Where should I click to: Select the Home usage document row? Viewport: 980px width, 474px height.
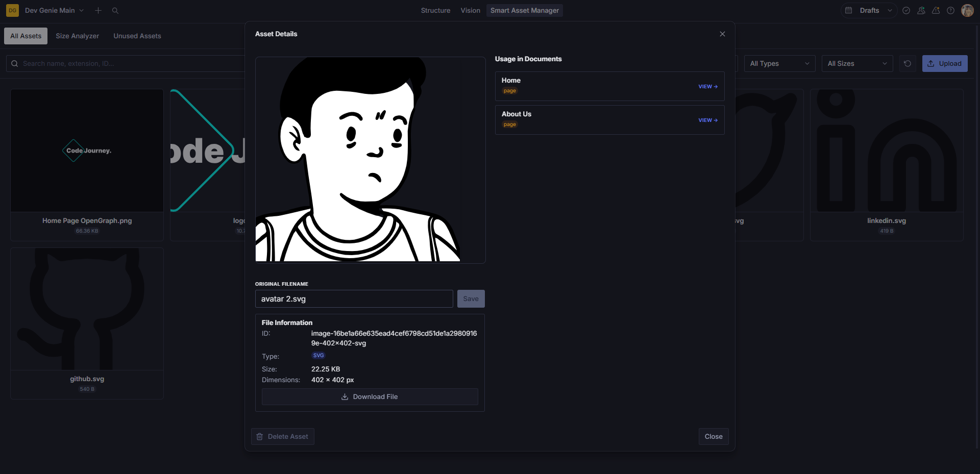609,86
